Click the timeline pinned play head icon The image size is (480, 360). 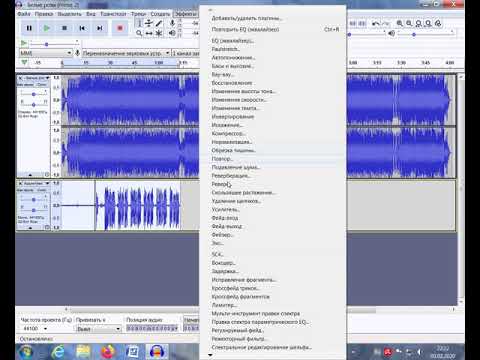24,63
